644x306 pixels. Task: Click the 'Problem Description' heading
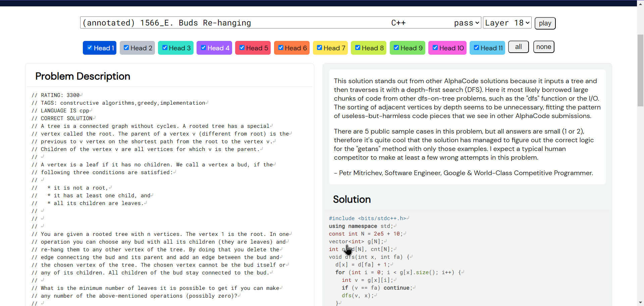point(83,76)
